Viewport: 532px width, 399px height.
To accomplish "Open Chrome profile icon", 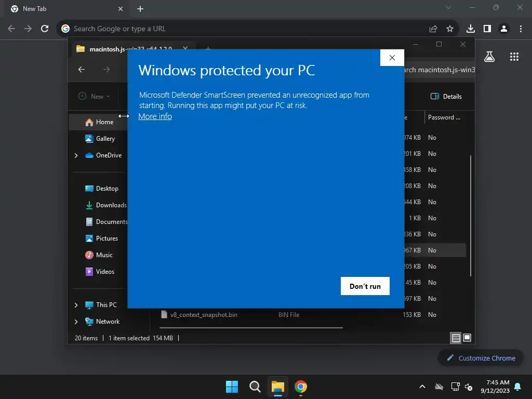I will click(x=504, y=29).
